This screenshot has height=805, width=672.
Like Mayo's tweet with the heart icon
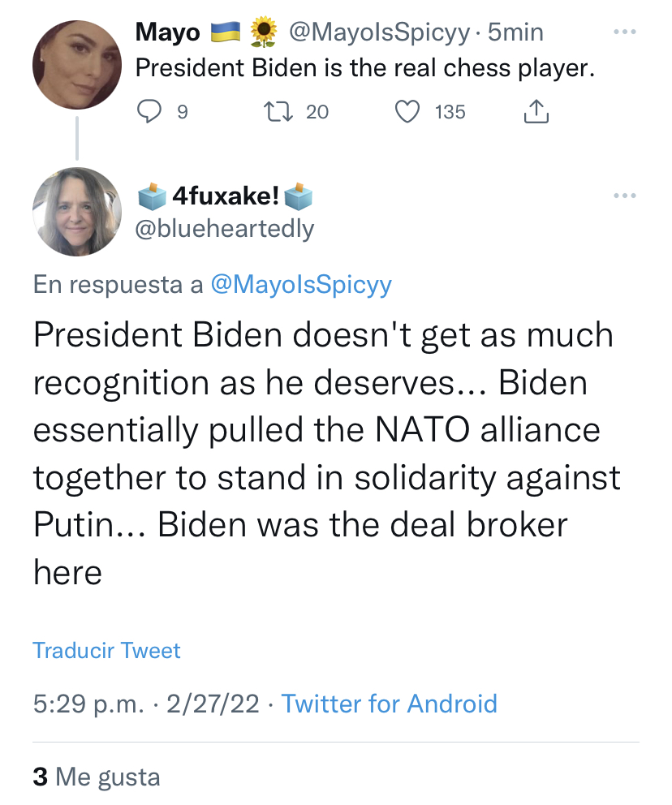[407, 111]
